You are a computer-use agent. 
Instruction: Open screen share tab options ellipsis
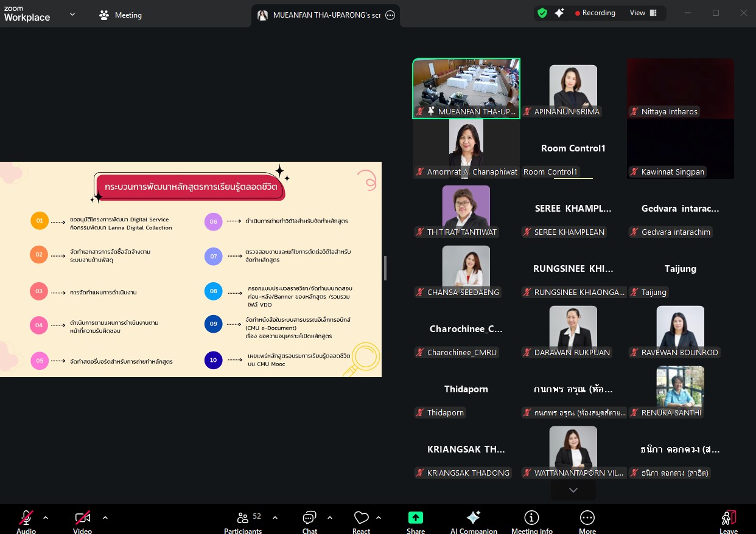tap(390, 15)
